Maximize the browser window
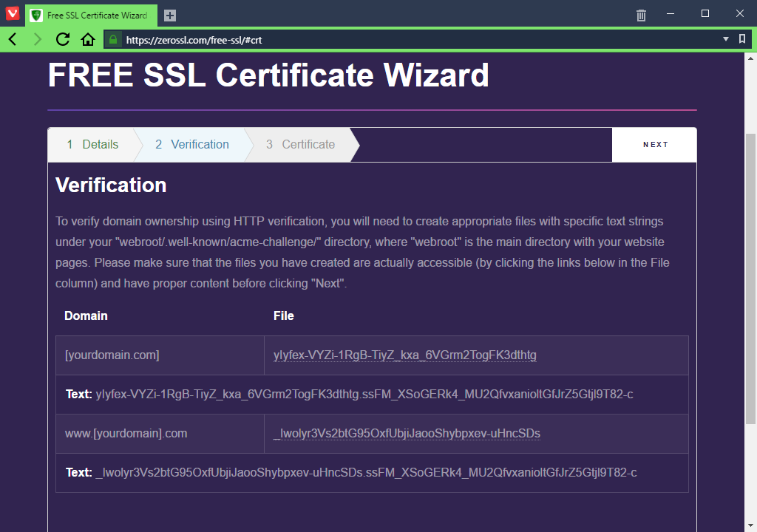 705,13
